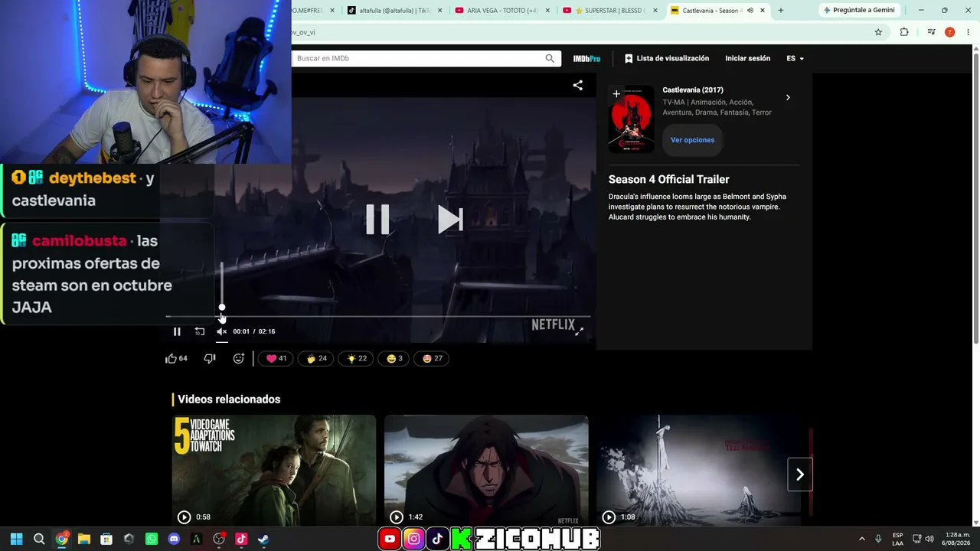This screenshot has width=980, height=551.
Task: React with the heart emoji (41)
Action: pos(276,358)
